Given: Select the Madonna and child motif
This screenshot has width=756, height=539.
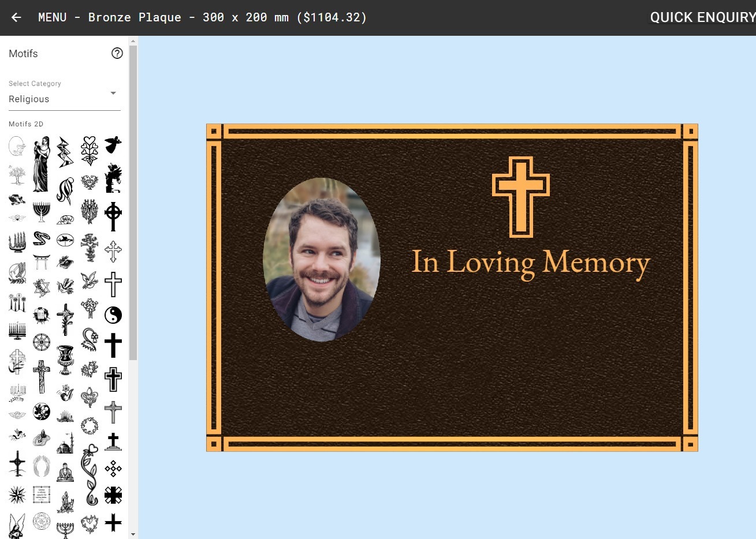Looking at the screenshot, I should pos(41,164).
